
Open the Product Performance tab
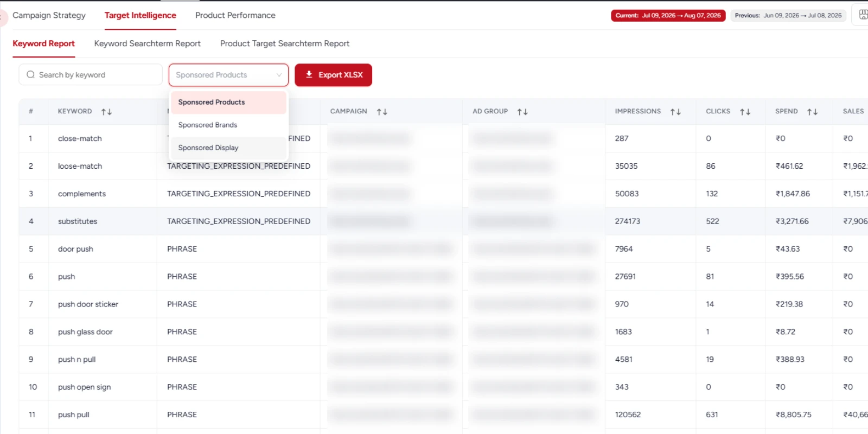[x=235, y=15]
